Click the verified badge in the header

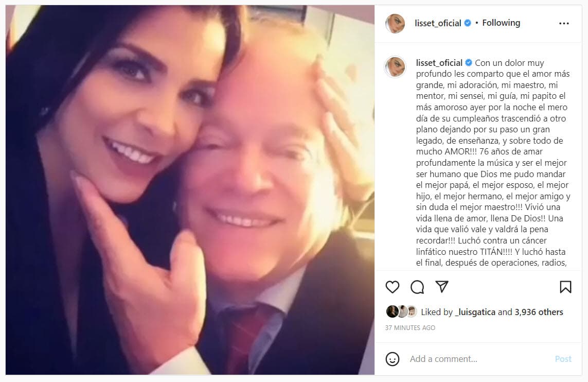click(468, 23)
